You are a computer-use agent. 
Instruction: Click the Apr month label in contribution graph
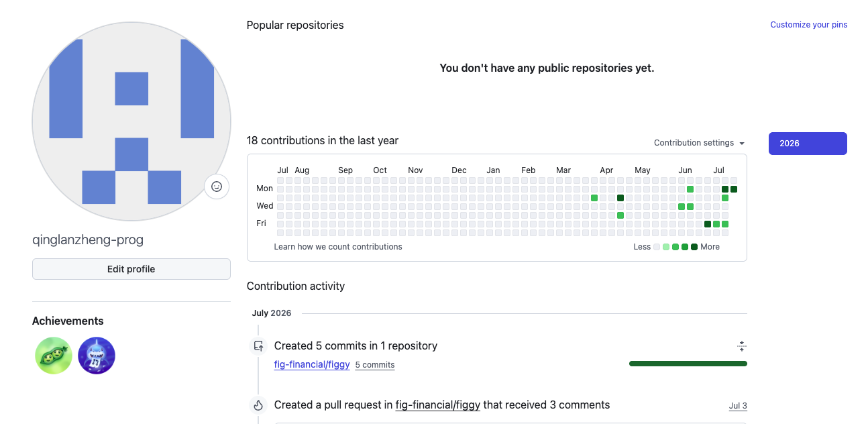pos(606,170)
